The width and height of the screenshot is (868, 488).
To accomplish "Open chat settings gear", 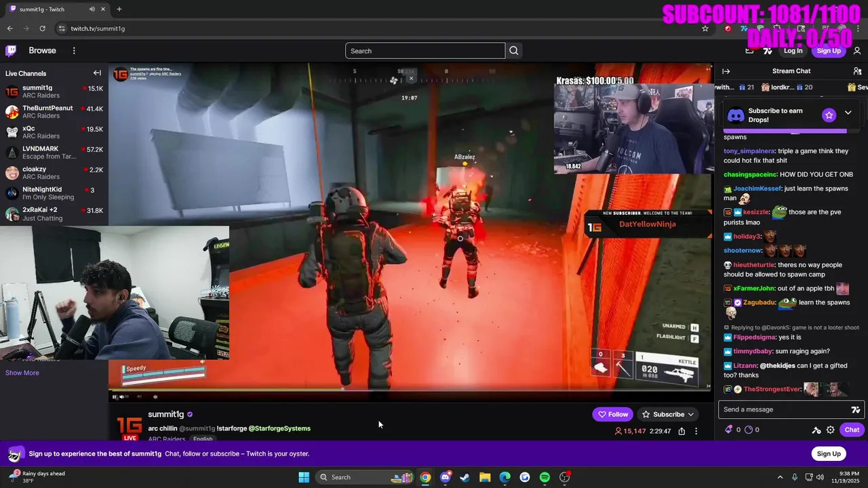I will tap(830, 430).
